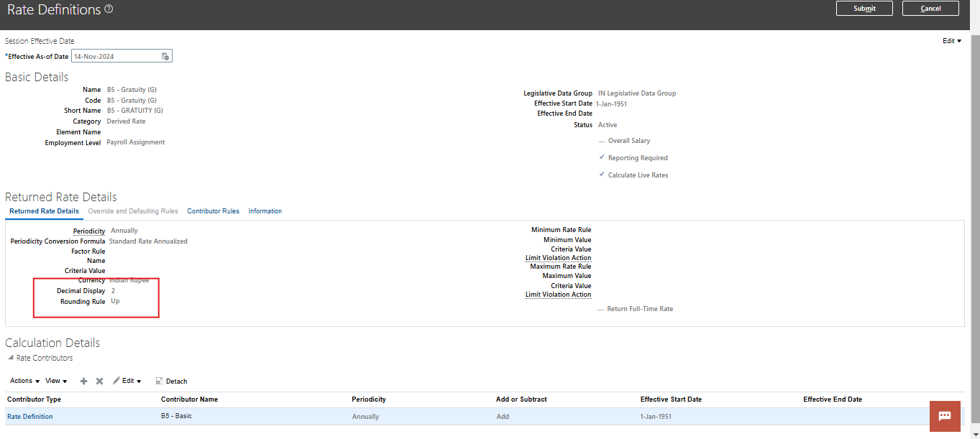Uncheck the Reporting Required checkbox
The image size is (980, 439).
602,157
